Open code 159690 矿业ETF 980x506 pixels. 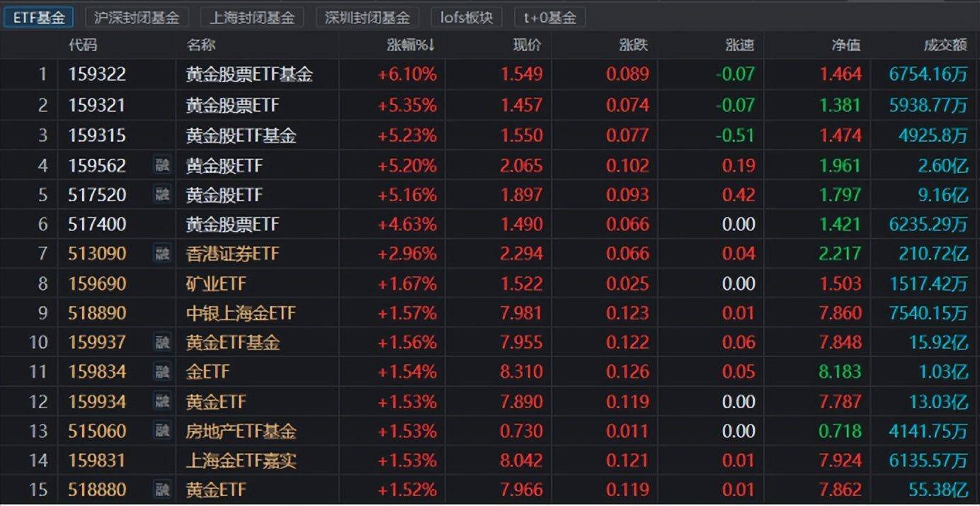tap(97, 283)
